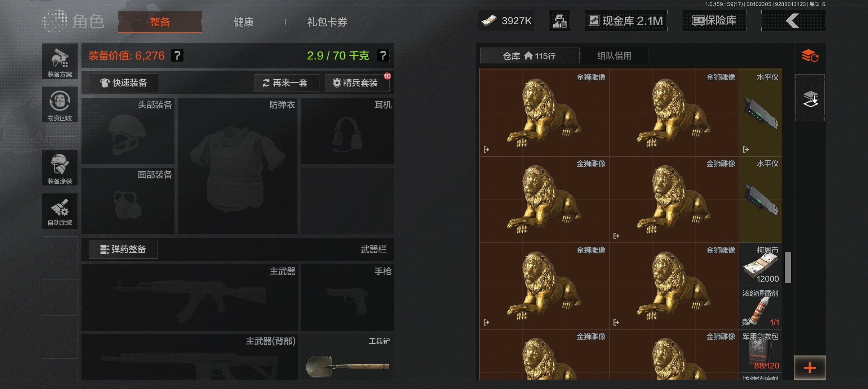This screenshot has height=389, width=868.
Task: Click the question mark beside 装备价值
Action: click(177, 55)
